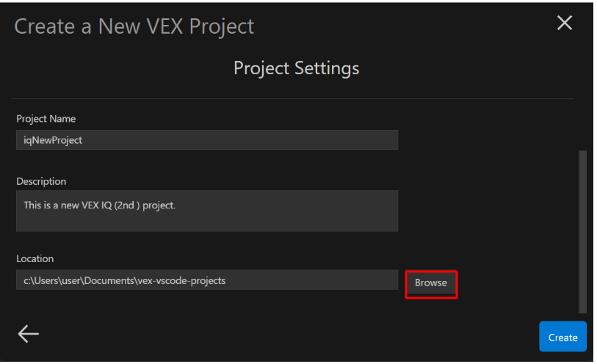Click the "Create a New VEX Project" title
Screen dimensions: 597x364
(134, 26)
